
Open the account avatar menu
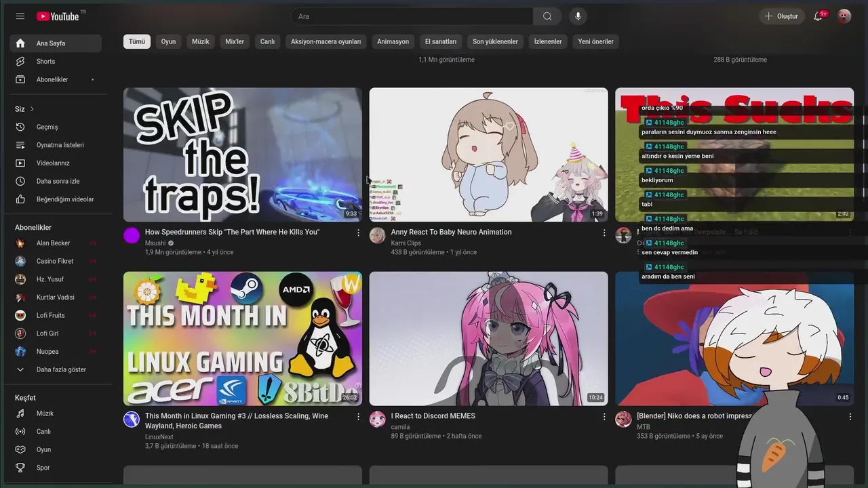[844, 16]
